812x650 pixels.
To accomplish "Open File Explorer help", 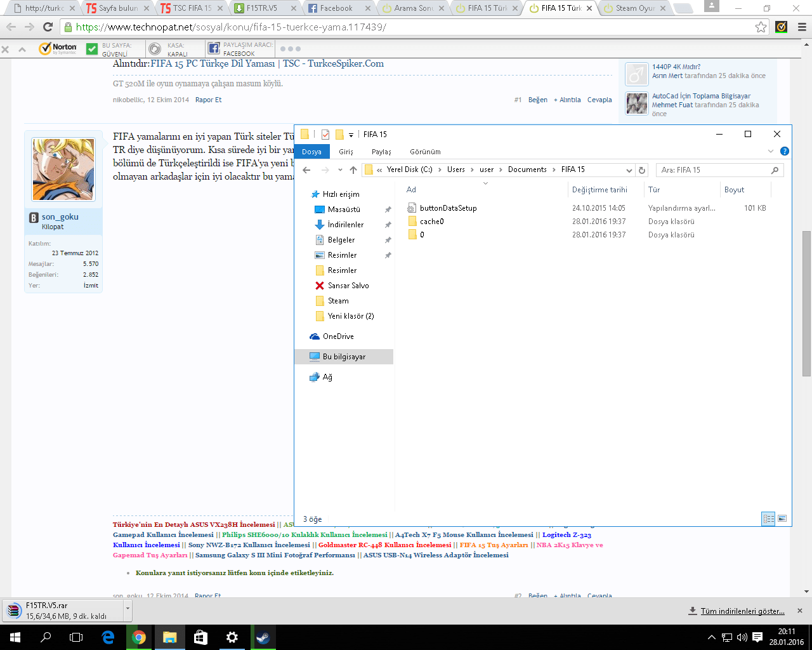I will pos(785,151).
